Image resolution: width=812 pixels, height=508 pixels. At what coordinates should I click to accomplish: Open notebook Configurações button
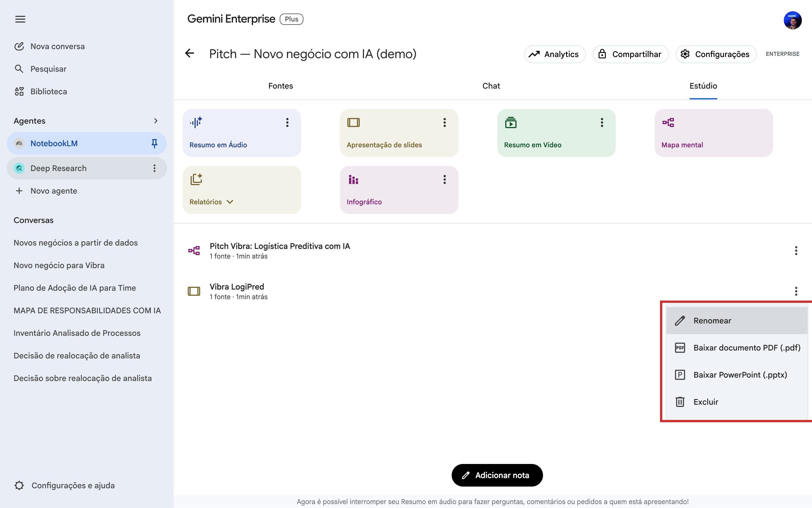716,54
